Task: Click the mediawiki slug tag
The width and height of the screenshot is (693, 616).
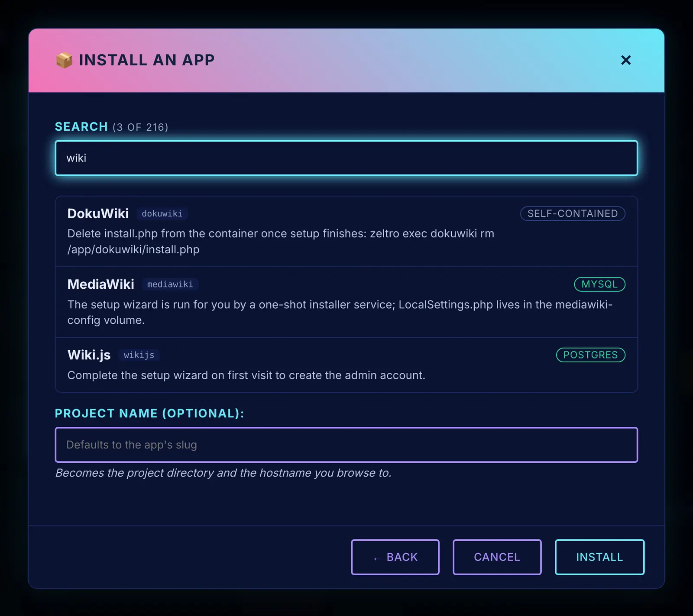Action: (170, 284)
